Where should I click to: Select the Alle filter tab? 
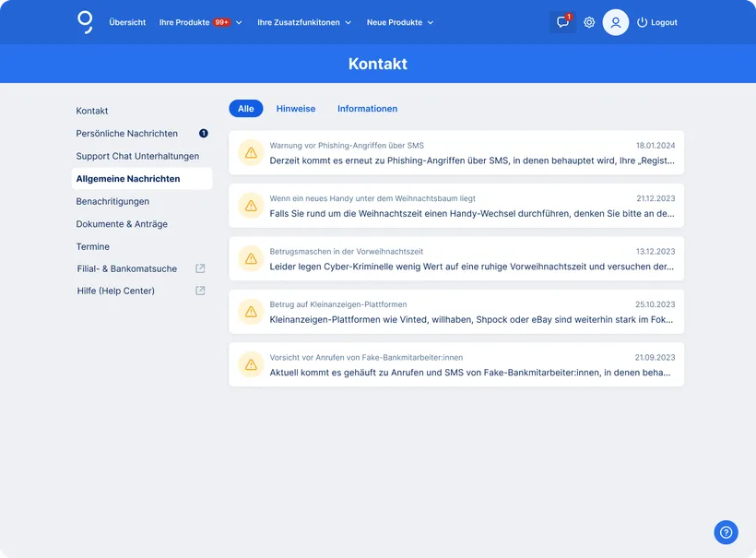click(x=246, y=109)
